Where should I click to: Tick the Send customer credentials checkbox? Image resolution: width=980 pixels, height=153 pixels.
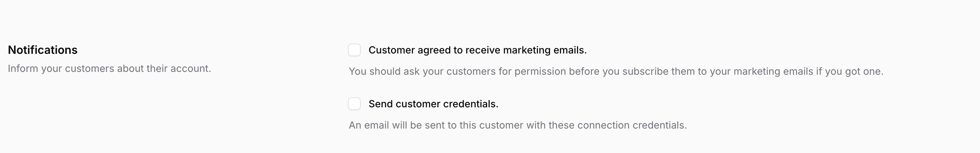pos(354,104)
